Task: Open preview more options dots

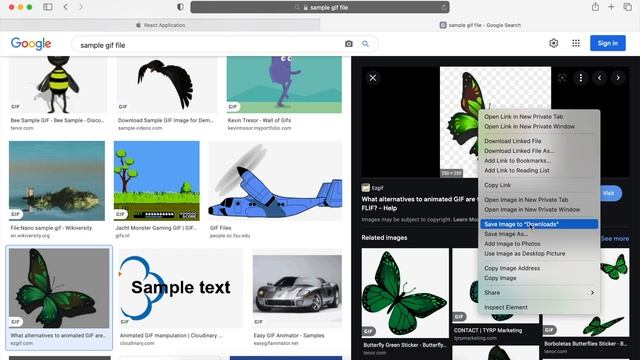Action: (581, 78)
